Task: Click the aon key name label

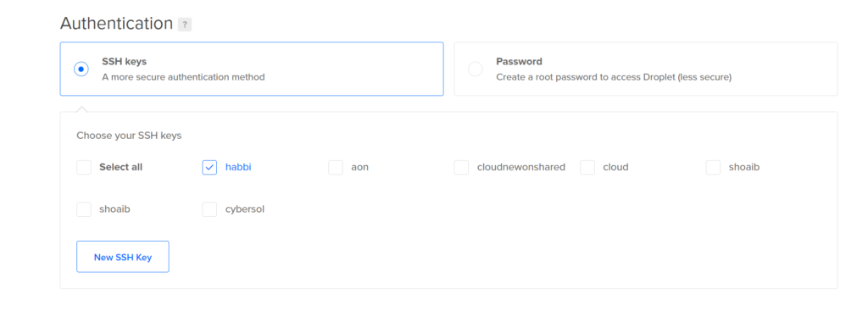Action: pyautogui.click(x=359, y=167)
